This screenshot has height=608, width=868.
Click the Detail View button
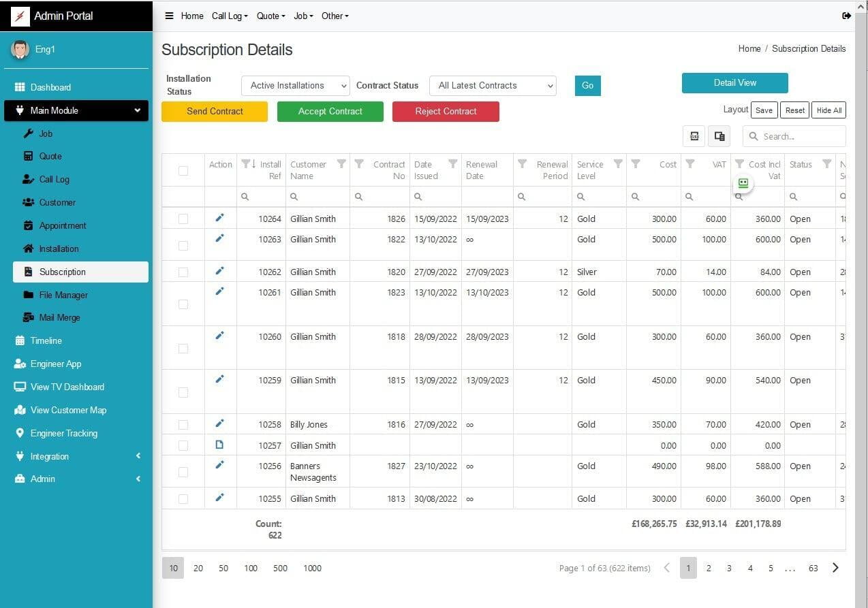click(734, 83)
